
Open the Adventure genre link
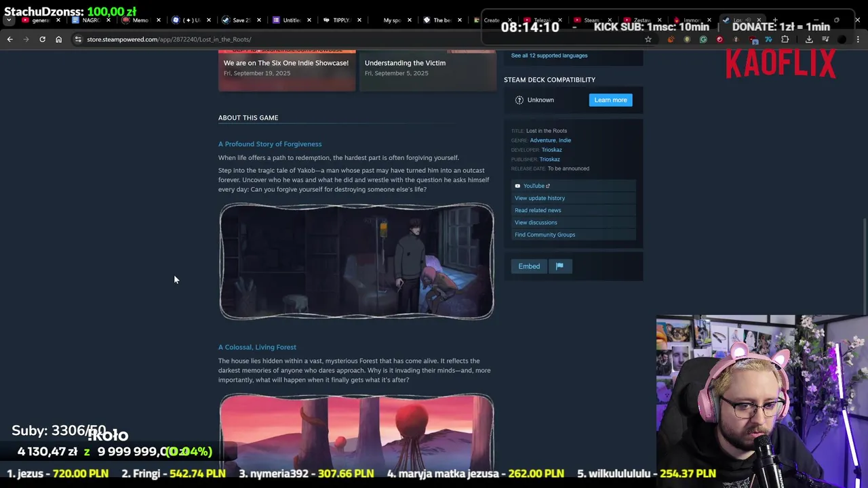[x=542, y=140]
